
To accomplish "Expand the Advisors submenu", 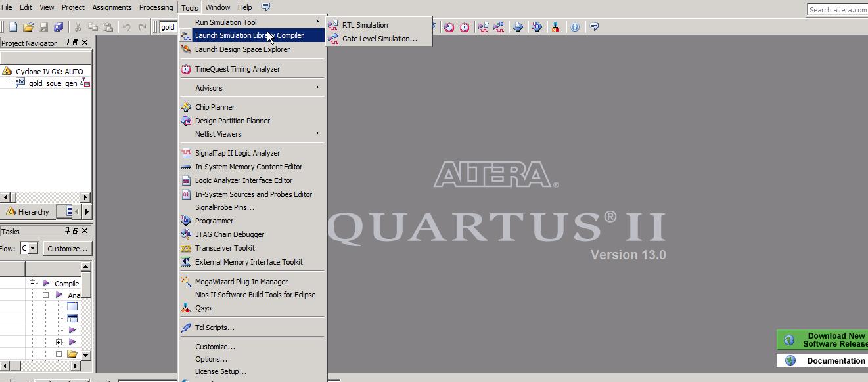I will pos(252,88).
